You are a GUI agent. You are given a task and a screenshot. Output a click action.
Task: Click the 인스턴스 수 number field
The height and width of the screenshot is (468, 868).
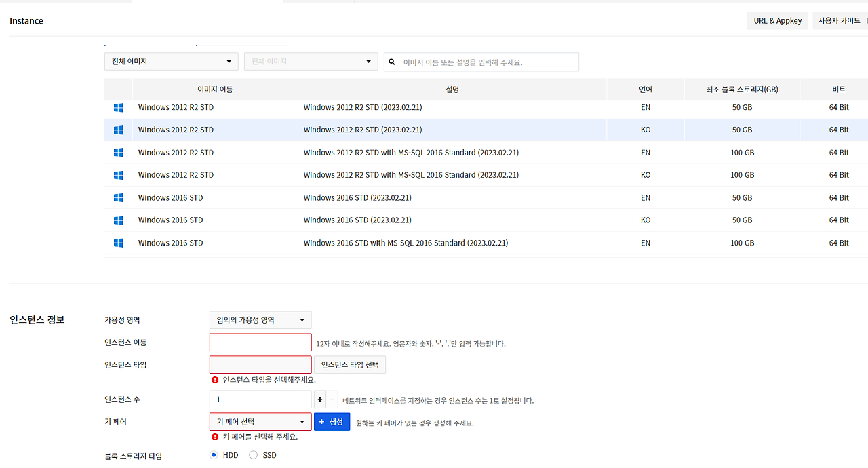click(x=260, y=399)
